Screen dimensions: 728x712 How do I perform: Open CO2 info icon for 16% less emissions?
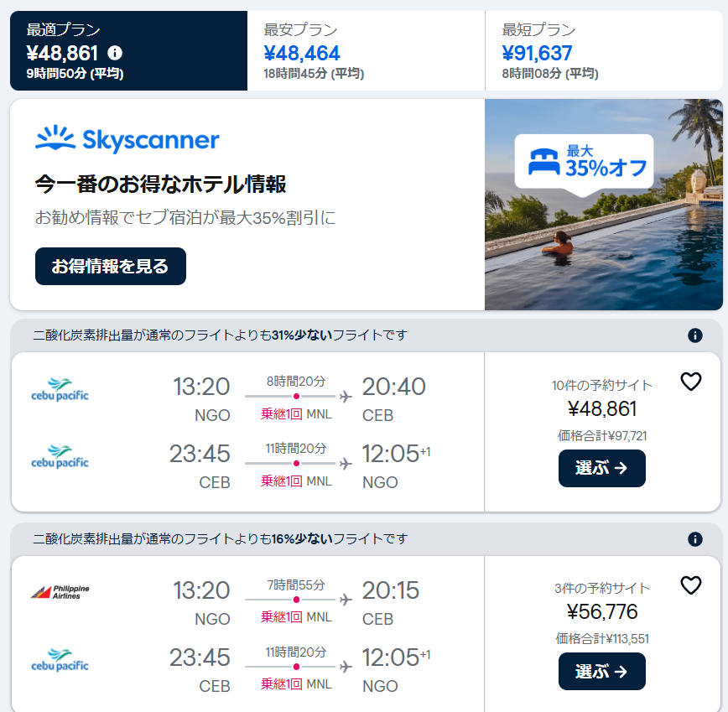click(694, 539)
